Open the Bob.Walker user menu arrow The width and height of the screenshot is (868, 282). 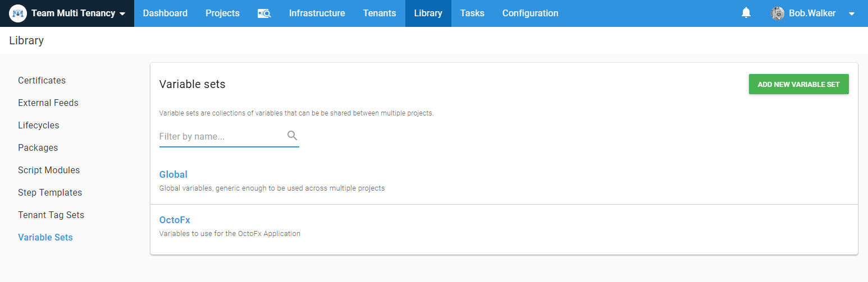tap(851, 13)
